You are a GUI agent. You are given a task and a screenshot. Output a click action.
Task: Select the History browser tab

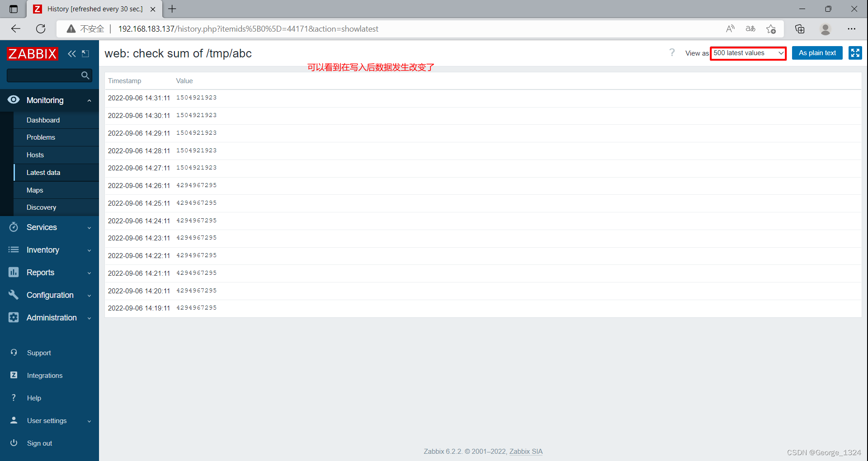94,9
